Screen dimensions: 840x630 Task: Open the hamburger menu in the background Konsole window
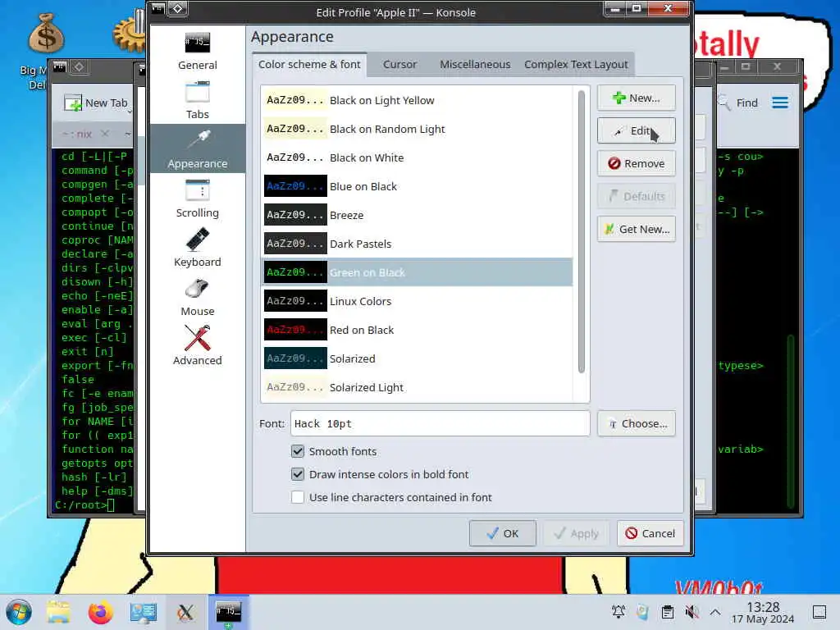[x=780, y=103]
